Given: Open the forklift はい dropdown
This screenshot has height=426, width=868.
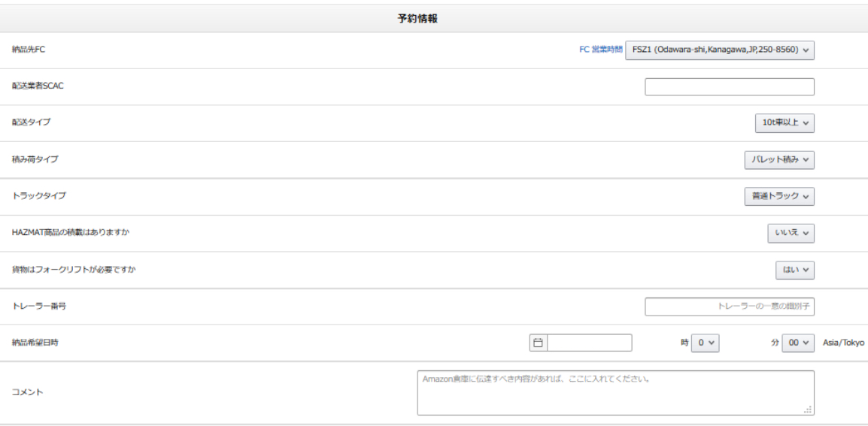Looking at the screenshot, I should click(x=794, y=270).
